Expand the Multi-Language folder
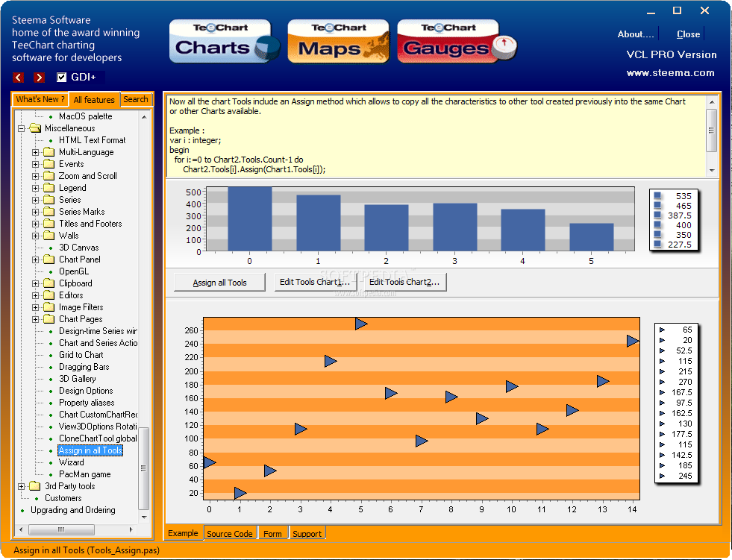 36,152
